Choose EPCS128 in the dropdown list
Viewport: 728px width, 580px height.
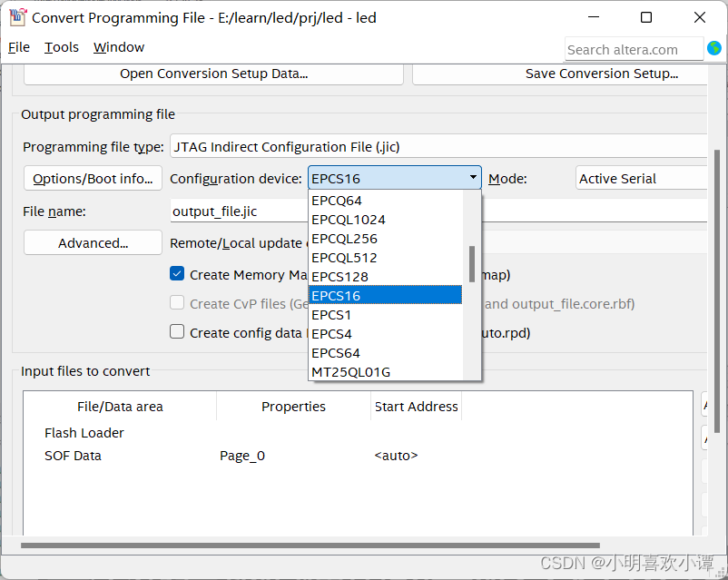pyautogui.click(x=386, y=277)
